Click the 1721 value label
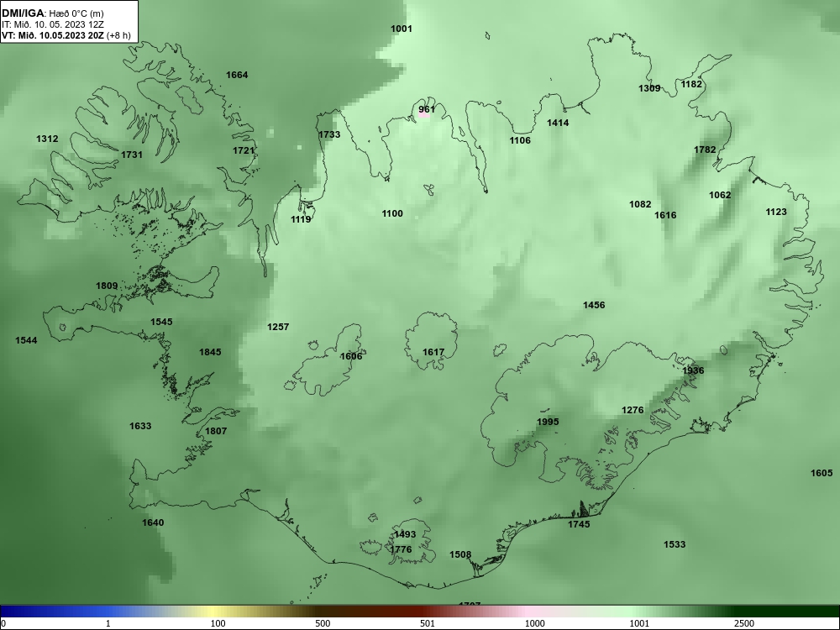 (x=244, y=150)
